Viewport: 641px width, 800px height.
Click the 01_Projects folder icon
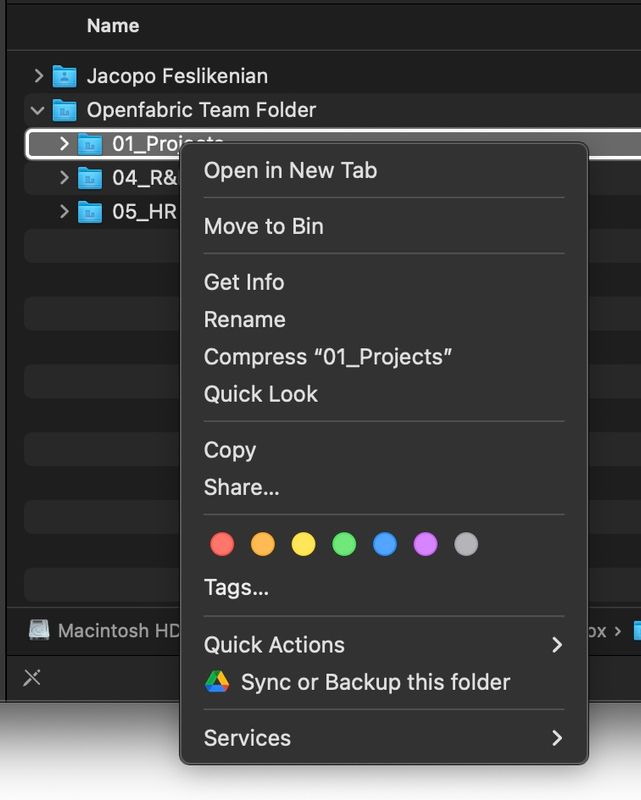(x=90, y=144)
